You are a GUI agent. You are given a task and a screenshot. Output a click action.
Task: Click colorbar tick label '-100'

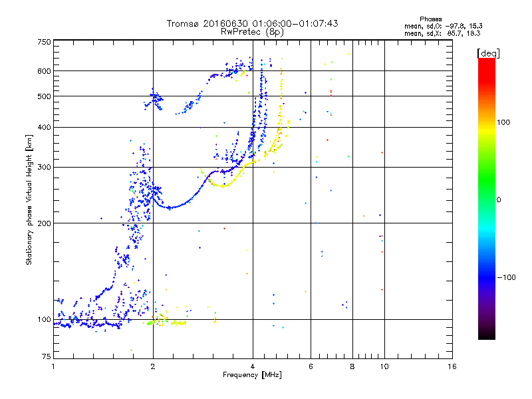[506, 277]
